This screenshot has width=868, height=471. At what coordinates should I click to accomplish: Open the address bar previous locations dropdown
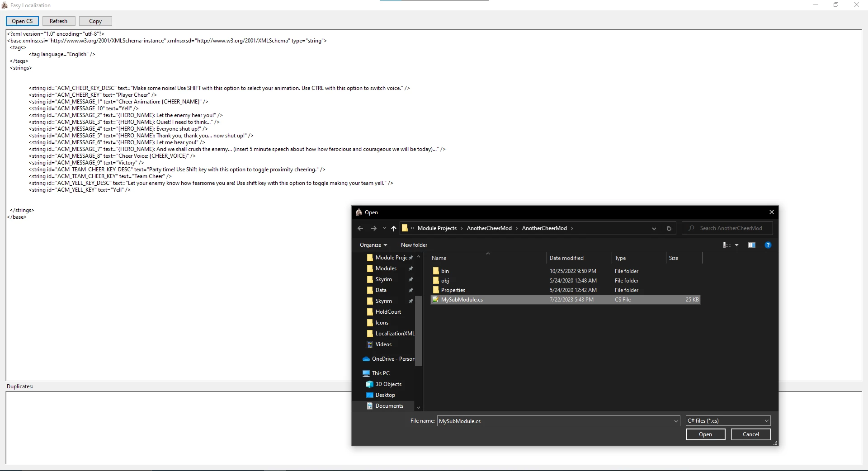tap(654, 228)
